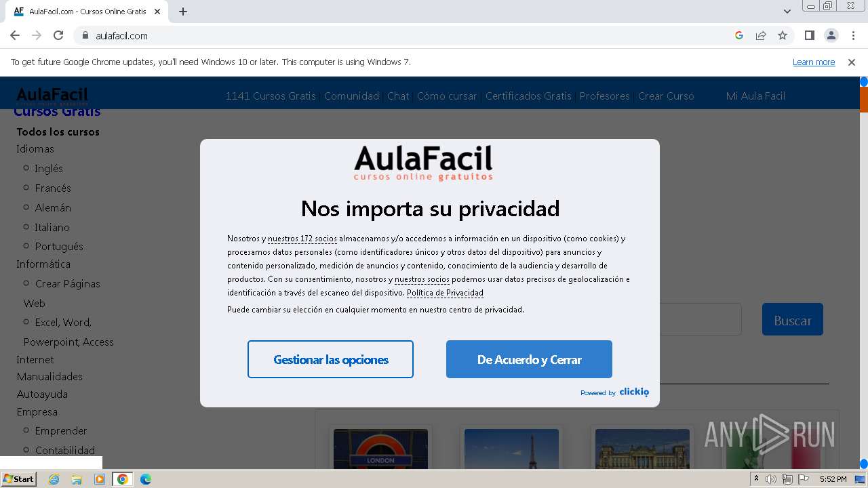Click the share page icon
The image size is (868, 488).
tap(761, 35)
